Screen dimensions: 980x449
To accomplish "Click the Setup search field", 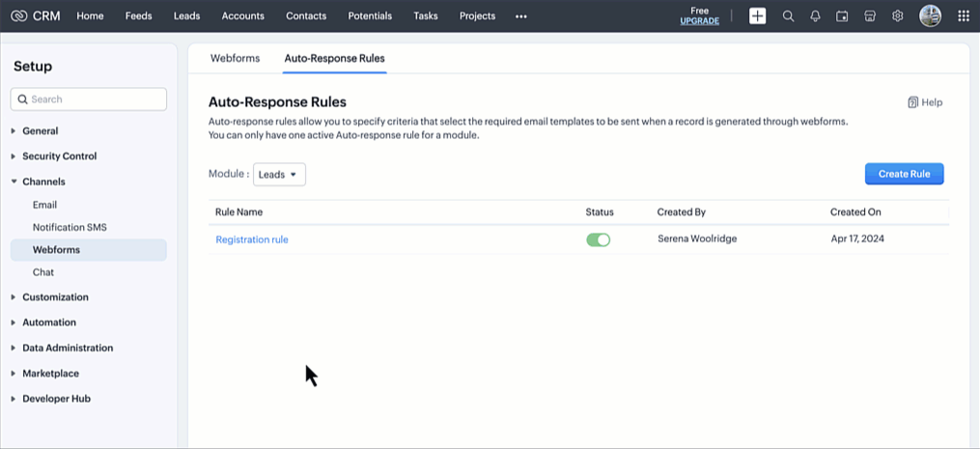I will click(x=89, y=99).
